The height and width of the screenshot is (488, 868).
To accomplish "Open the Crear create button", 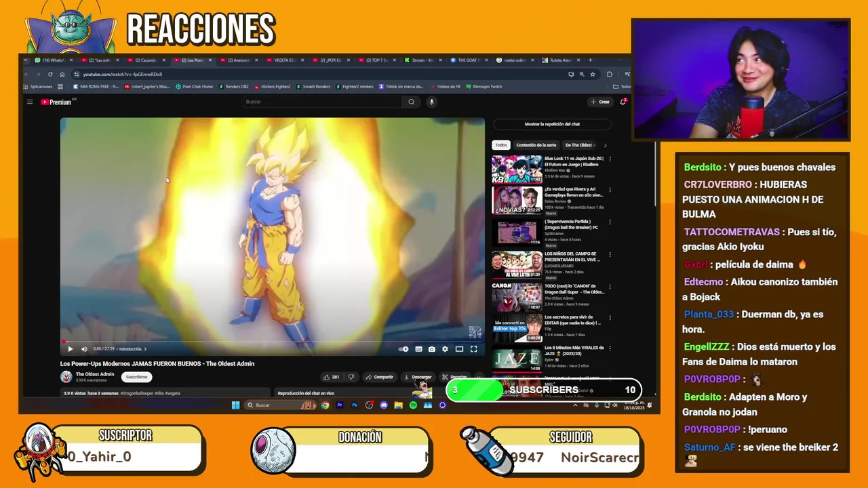I will pos(600,102).
